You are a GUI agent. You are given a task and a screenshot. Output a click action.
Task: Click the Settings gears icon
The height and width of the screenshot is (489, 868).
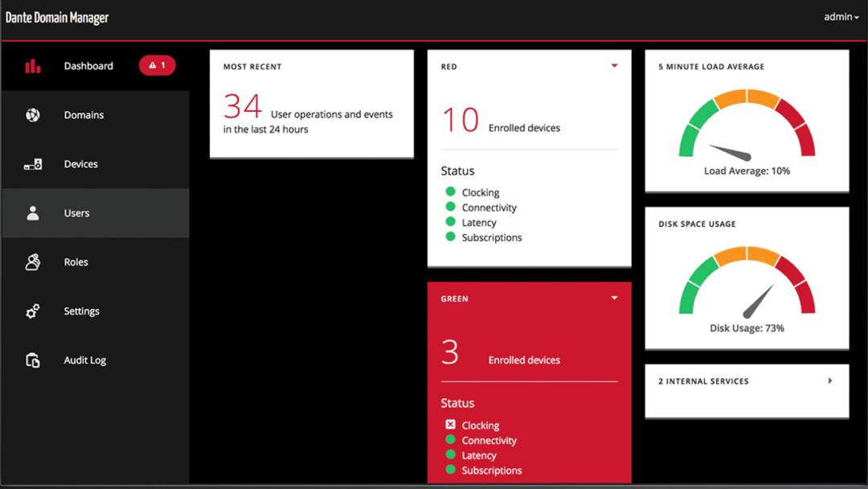[32, 311]
